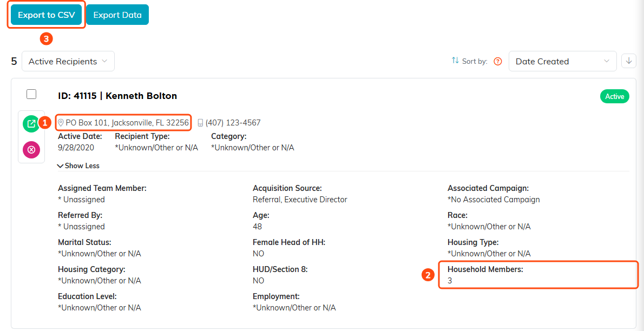Click the Export to CSV button
The height and width of the screenshot is (331, 644).
point(47,15)
